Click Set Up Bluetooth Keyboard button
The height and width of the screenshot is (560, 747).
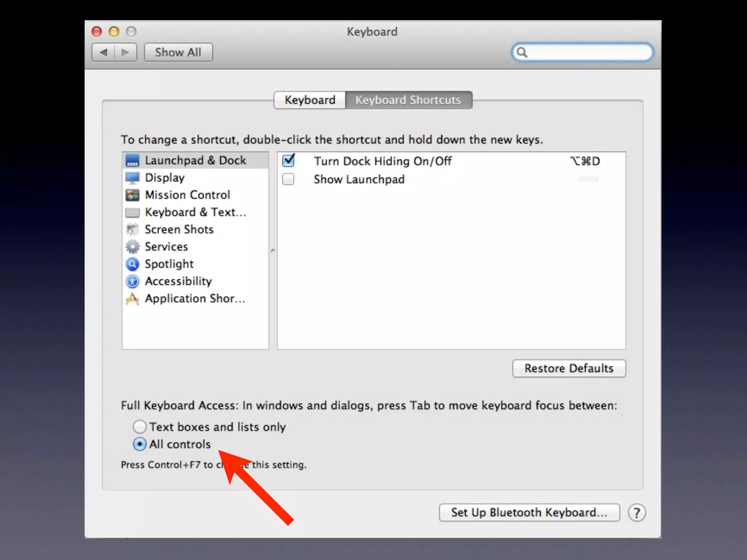point(529,512)
